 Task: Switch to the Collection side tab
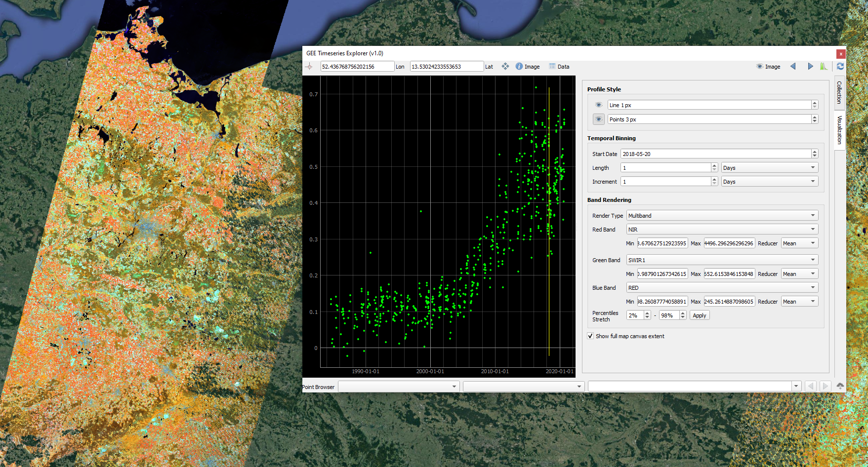point(839,92)
